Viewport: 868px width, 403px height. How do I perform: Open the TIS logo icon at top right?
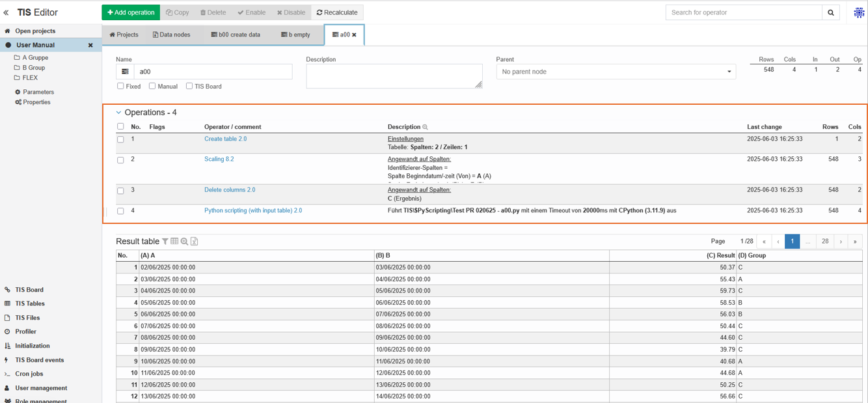pyautogui.click(x=859, y=12)
